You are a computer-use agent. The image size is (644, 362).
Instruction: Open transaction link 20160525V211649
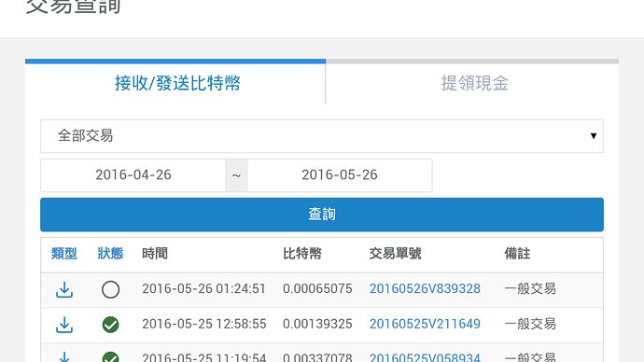coord(425,325)
